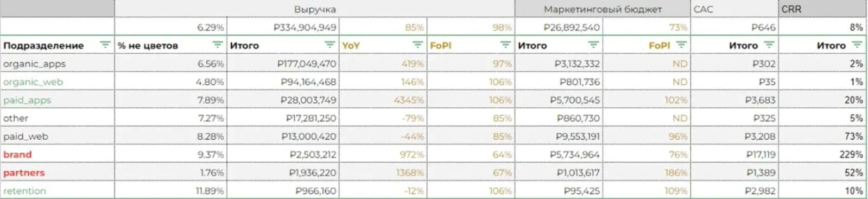Open the YoY column filter icon
Image resolution: width=868 pixels, height=199 pixels.
click(x=417, y=45)
